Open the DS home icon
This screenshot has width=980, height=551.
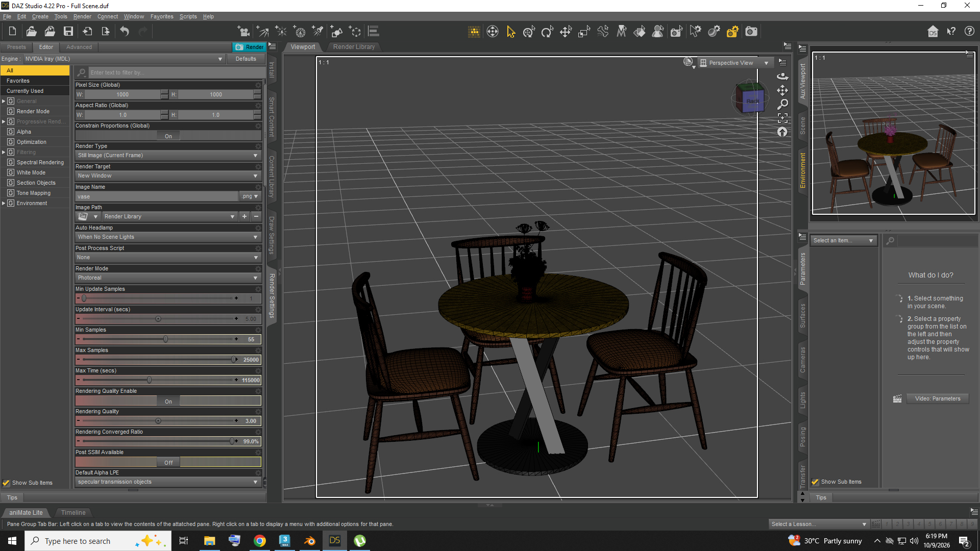point(933,32)
